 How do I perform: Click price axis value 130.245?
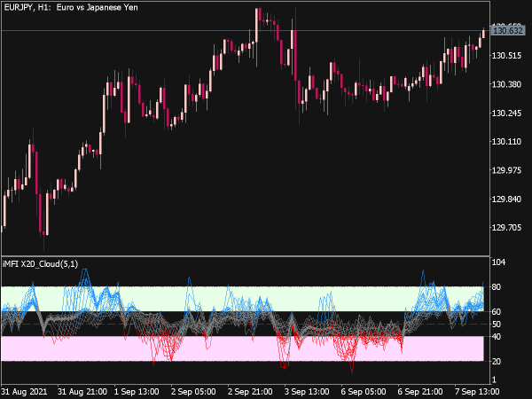506,113
